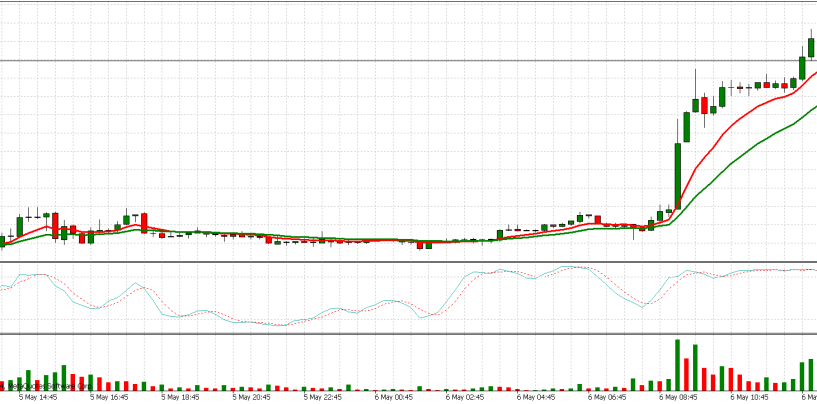The height and width of the screenshot is (404, 817).
Task: Click the '6 May 00:45' time axis label
Action: (394, 397)
